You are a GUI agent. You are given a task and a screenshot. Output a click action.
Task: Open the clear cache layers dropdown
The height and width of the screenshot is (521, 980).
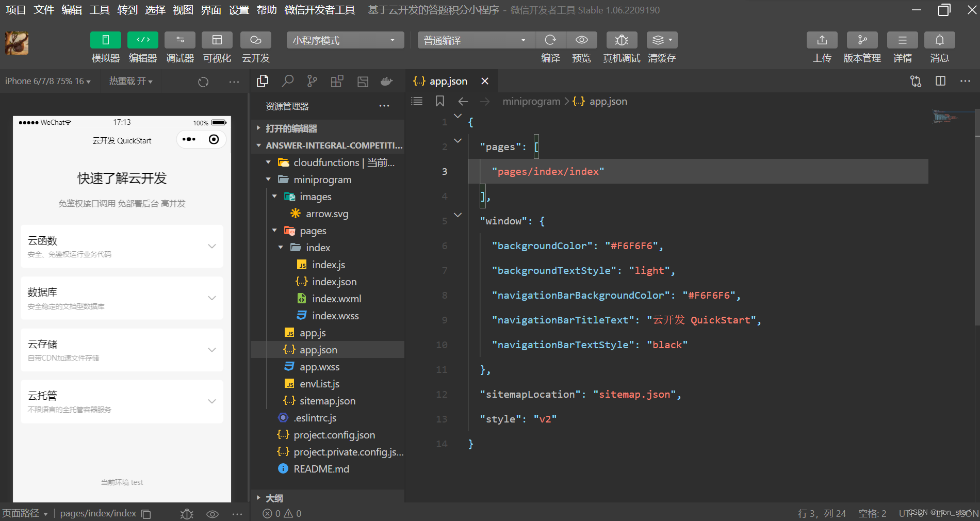[x=662, y=40]
